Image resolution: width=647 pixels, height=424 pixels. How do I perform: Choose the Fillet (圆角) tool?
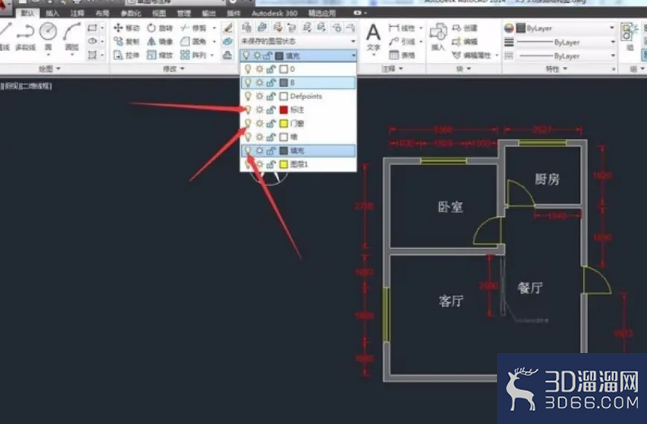(193, 41)
